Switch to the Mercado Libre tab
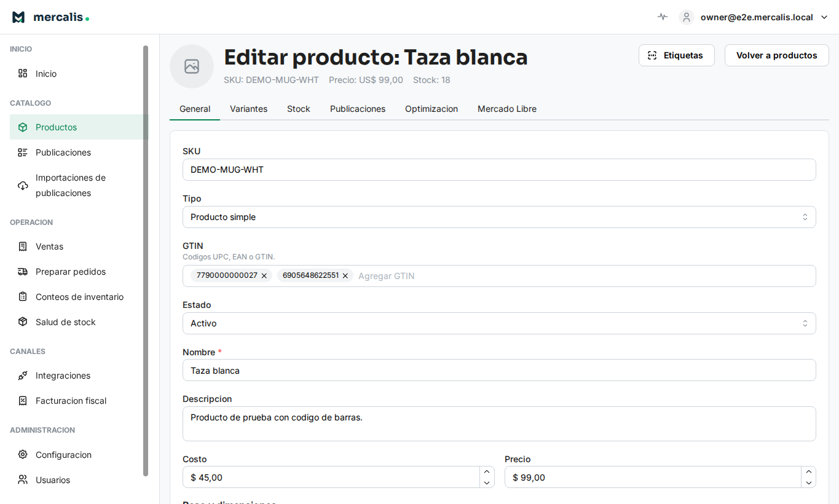The height and width of the screenshot is (504, 839). (x=507, y=109)
